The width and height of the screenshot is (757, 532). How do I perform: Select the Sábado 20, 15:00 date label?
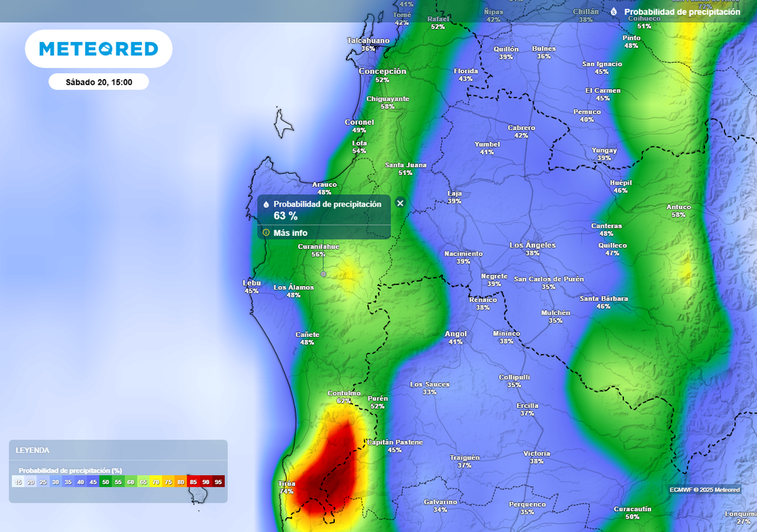[x=98, y=82]
